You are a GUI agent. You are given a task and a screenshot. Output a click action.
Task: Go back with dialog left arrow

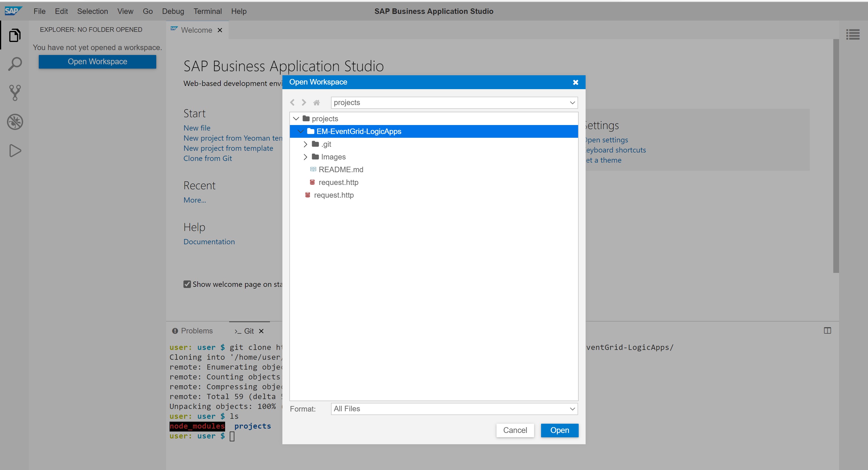tap(293, 102)
